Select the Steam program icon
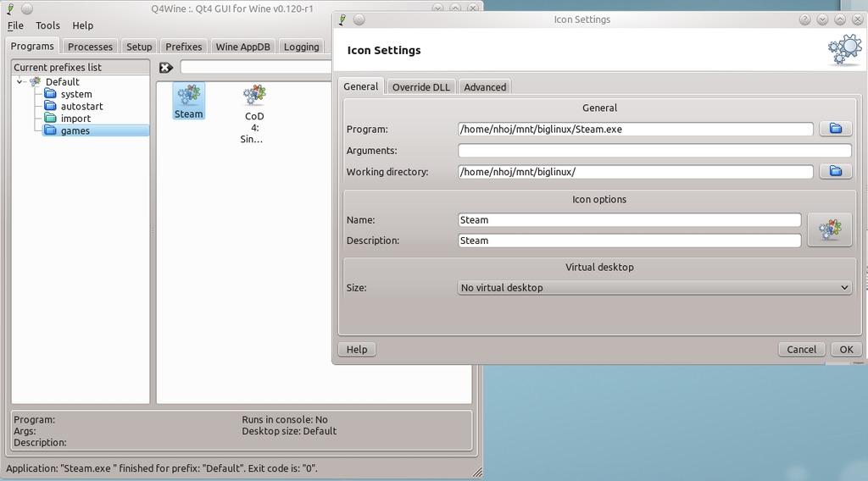The height and width of the screenshot is (481, 868). [188, 99]
